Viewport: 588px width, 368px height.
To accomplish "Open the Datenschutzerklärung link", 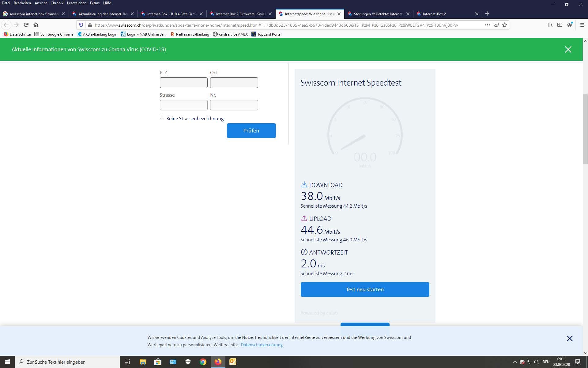I will point(262,345).
